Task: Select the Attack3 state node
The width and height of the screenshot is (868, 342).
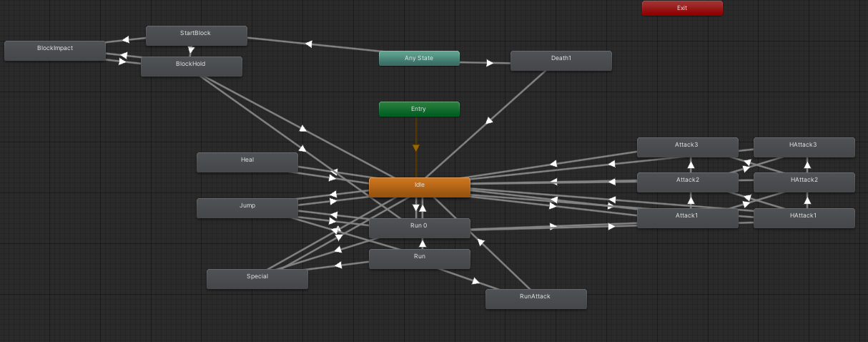Action: [x=687, y=147]
